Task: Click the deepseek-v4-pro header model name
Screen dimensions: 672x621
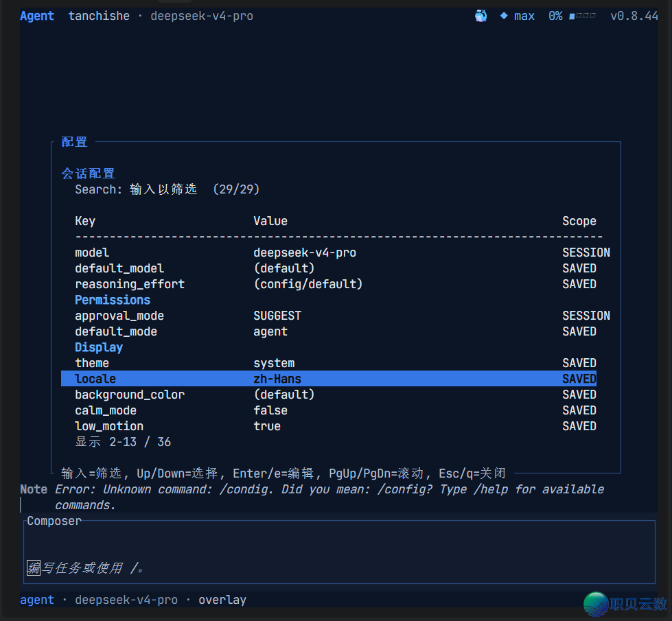Action: pos(202,16)
